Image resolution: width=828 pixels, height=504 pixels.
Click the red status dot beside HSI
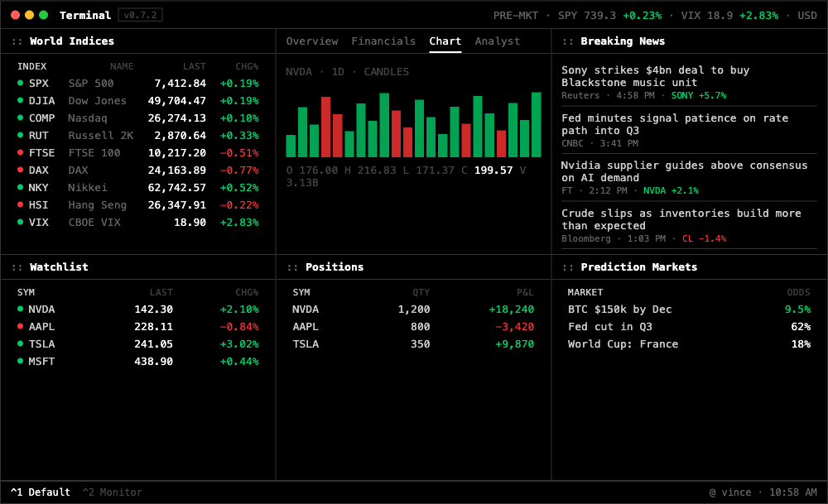(20, 204)
